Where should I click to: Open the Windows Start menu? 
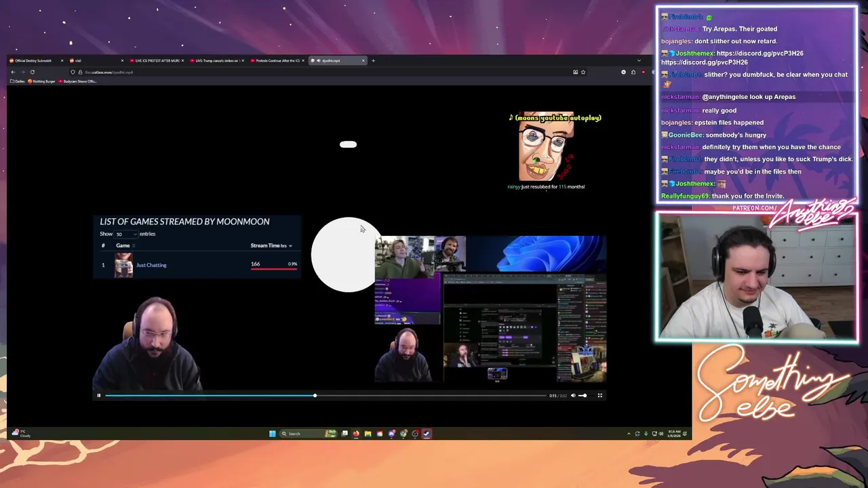coord(272,434)
